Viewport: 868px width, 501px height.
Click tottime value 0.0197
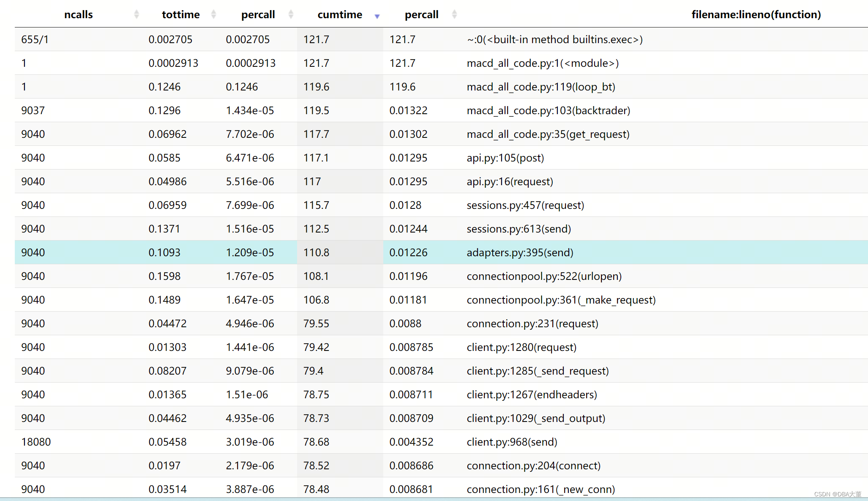[164, 465]
